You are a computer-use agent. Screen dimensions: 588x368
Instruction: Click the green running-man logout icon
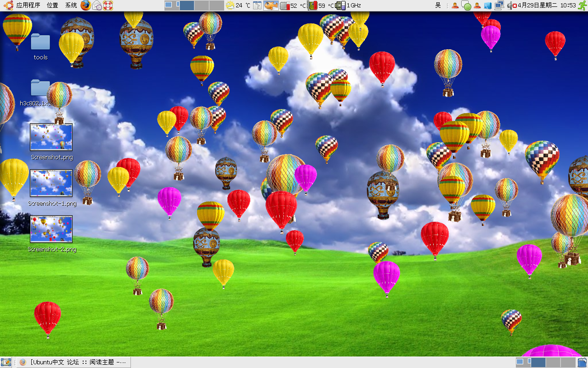coord(582,5)
